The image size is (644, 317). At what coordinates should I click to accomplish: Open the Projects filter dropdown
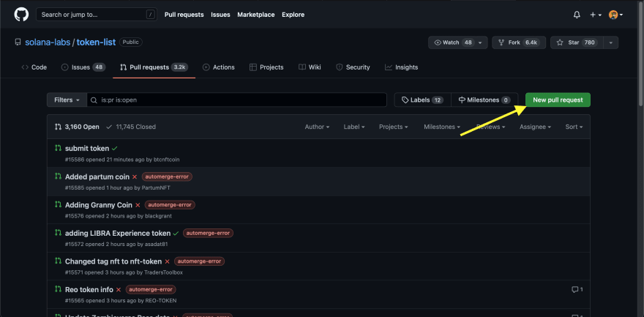394,127
